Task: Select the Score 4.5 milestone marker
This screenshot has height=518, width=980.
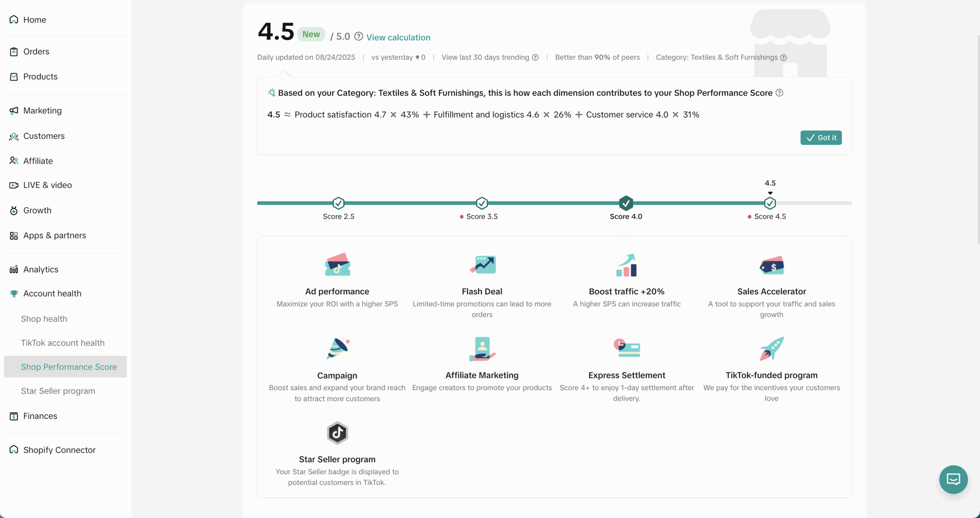Action: pos(770,203)
